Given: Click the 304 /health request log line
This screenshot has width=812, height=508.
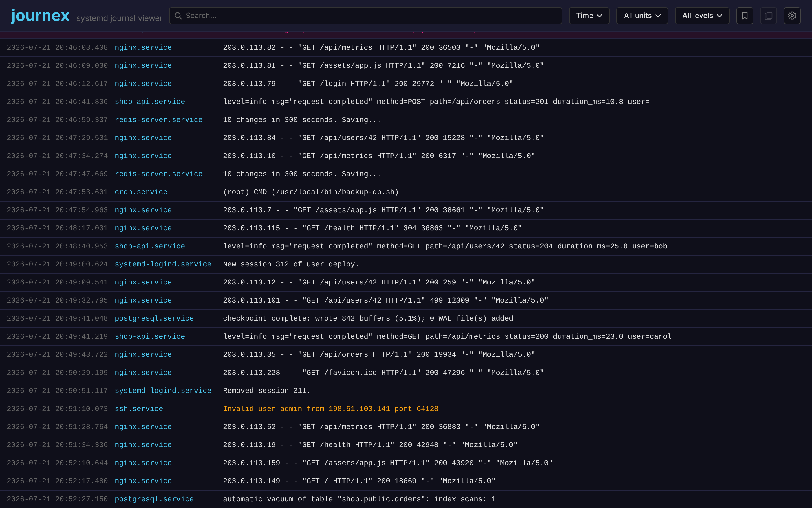Looking at the screenshot, I should [372, 229].
